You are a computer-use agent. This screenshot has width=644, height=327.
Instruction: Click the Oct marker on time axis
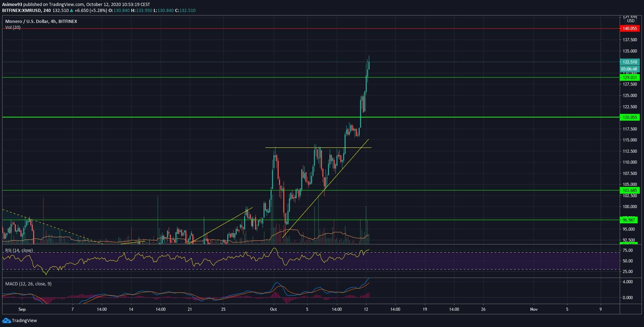273,309
